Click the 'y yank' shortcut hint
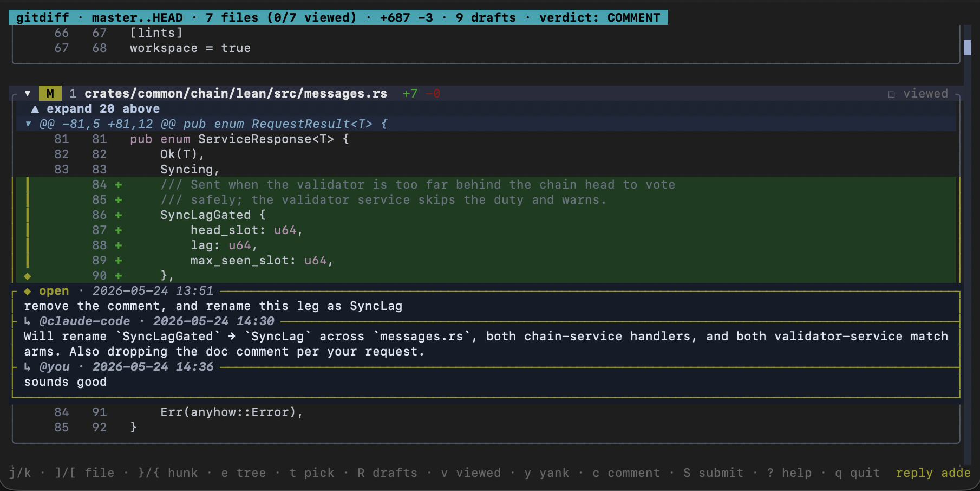The height and width of the screenshot is (491, 980). [547, 473]
